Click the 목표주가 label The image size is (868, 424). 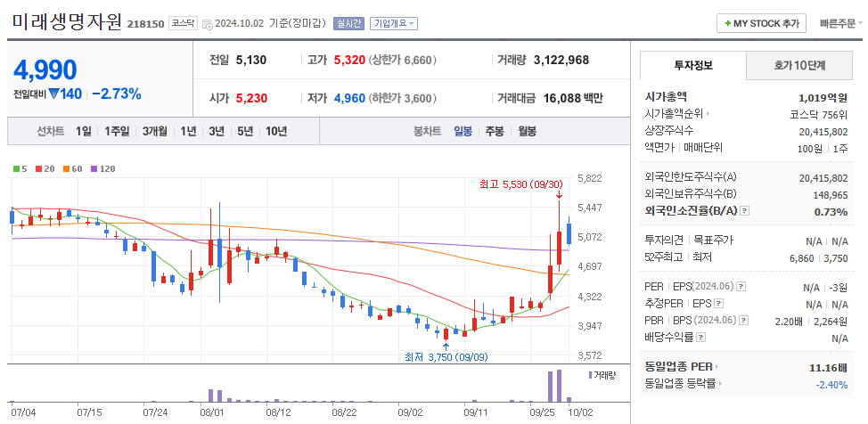click(x=714, y=241)
